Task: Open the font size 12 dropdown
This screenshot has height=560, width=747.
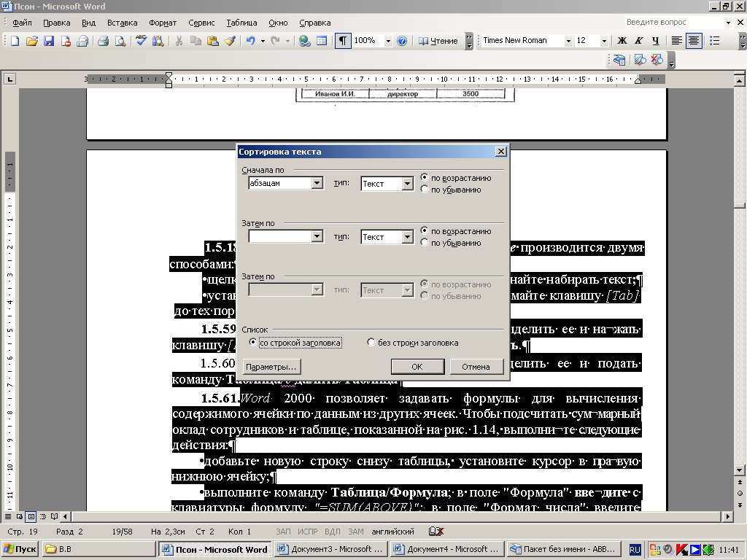Action: [604, 41]
